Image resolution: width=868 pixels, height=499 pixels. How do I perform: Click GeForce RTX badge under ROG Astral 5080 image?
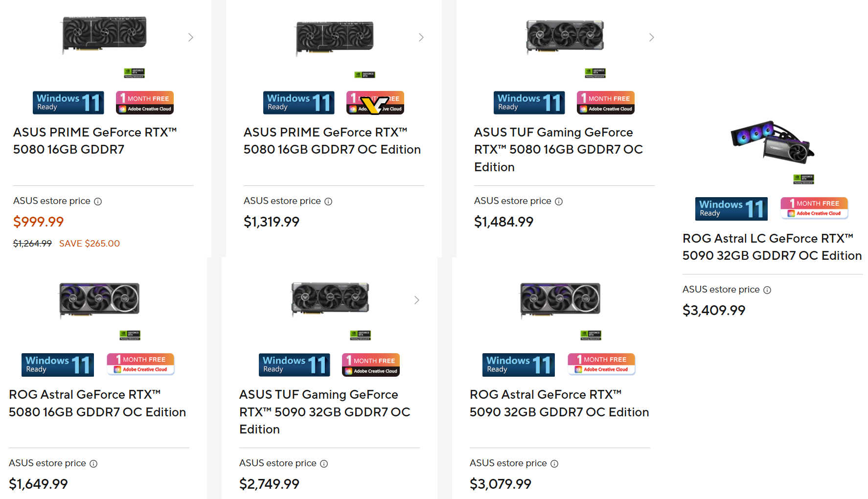130,335
